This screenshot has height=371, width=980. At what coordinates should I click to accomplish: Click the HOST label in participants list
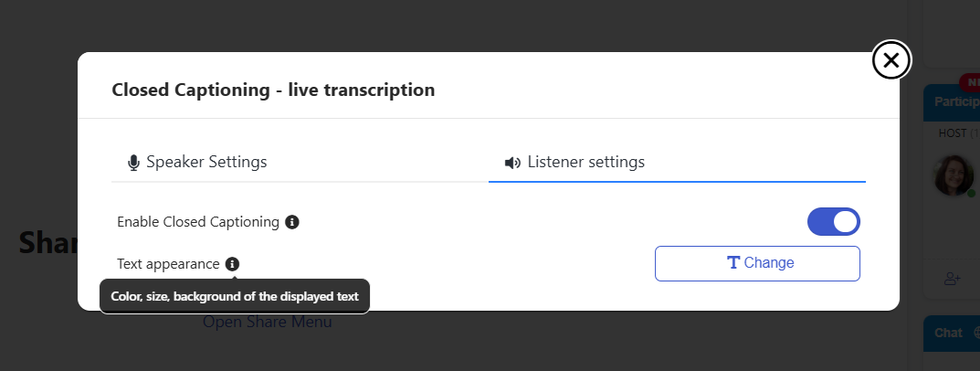(953, 133)
